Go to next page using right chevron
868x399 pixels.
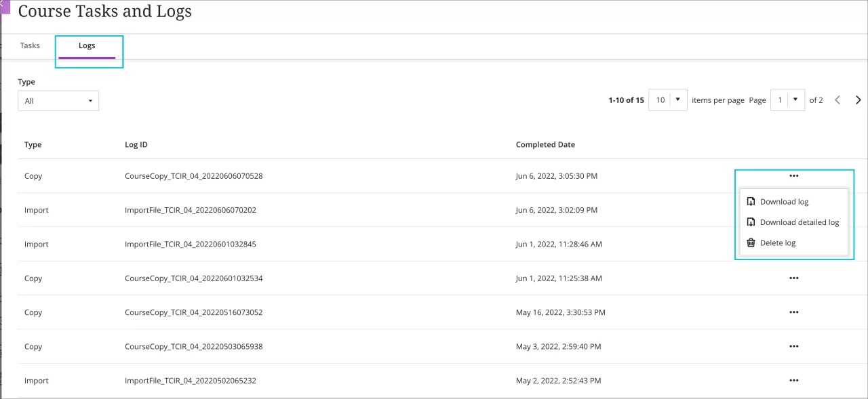point(858,100)
